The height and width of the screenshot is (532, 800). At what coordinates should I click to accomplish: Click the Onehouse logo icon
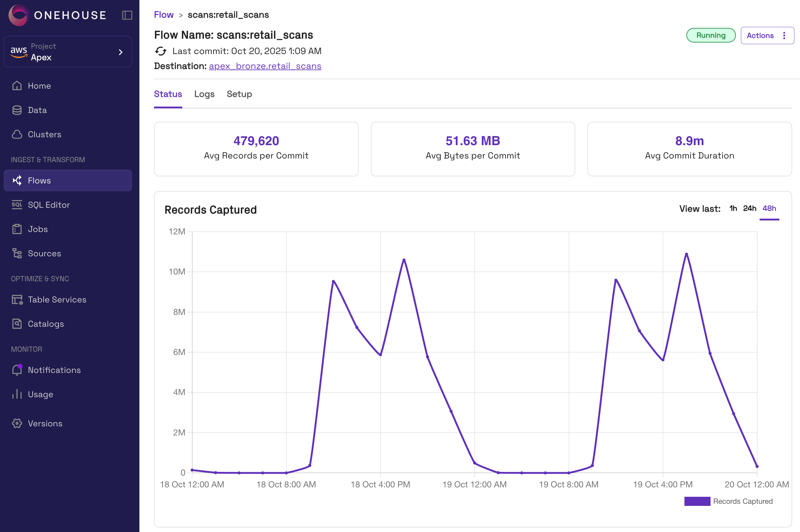pos(19,15)
